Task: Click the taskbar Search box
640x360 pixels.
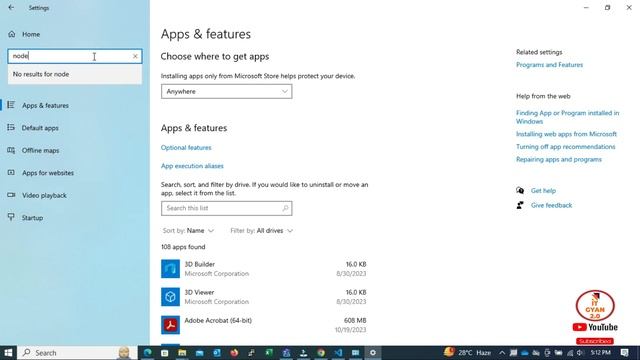Action: point(78,353)
